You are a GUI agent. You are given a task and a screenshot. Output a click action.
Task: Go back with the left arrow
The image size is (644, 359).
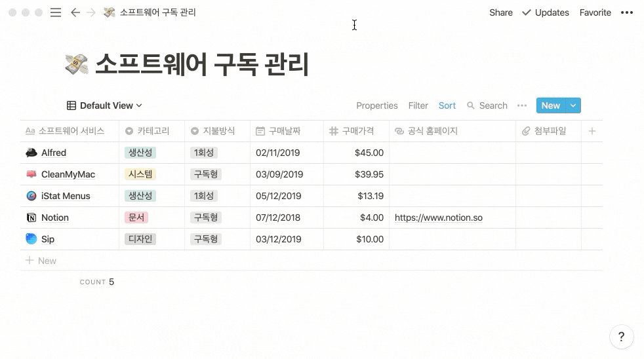(x=75, y=12)
